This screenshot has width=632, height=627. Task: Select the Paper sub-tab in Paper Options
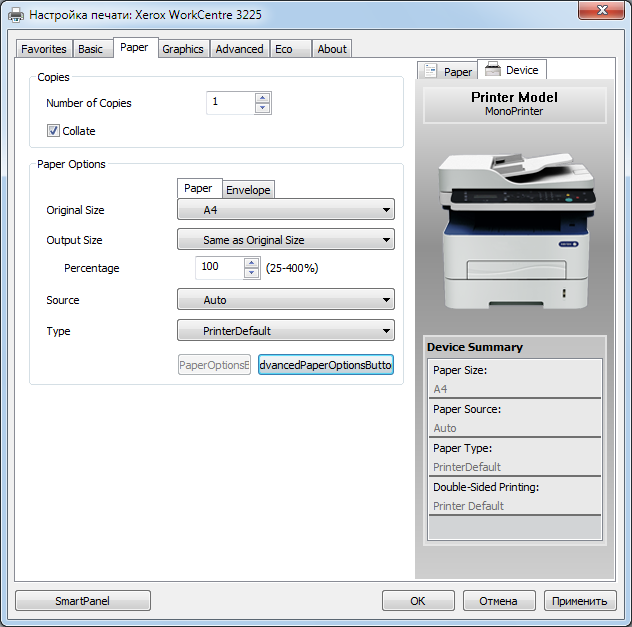[x=199, y=188]
